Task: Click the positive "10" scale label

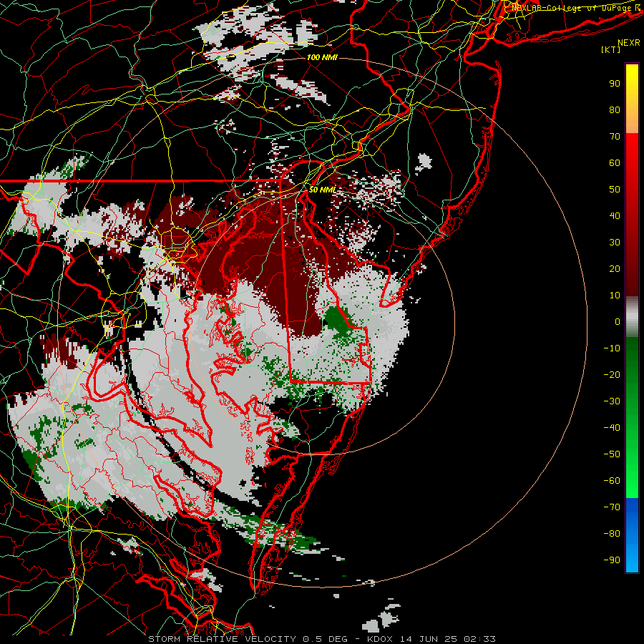Action: coord(615,296)
